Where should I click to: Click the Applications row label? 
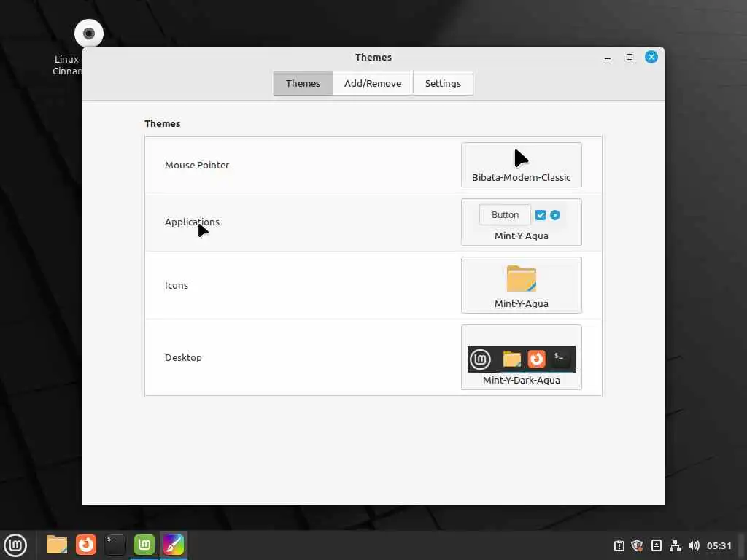coord(192,222)
